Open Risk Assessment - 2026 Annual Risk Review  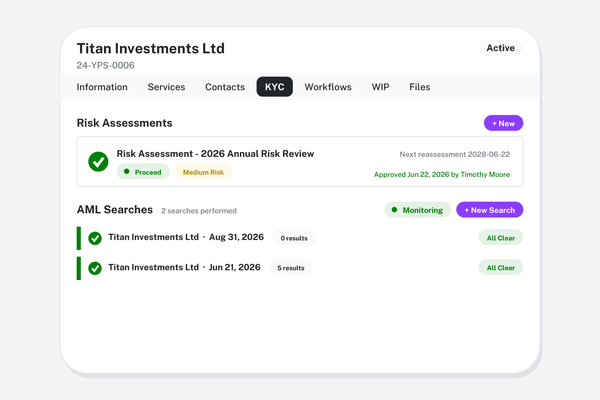(215, 153)
